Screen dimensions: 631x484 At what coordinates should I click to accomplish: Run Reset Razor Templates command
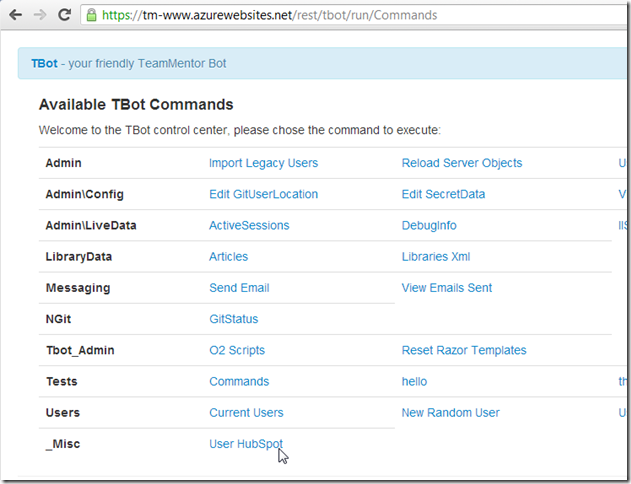464,350
